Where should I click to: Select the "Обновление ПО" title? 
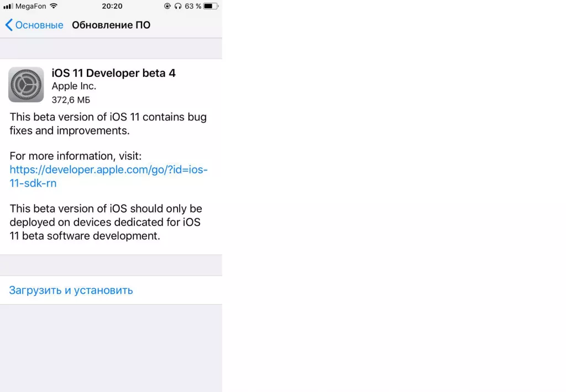[x=111, y=25]
